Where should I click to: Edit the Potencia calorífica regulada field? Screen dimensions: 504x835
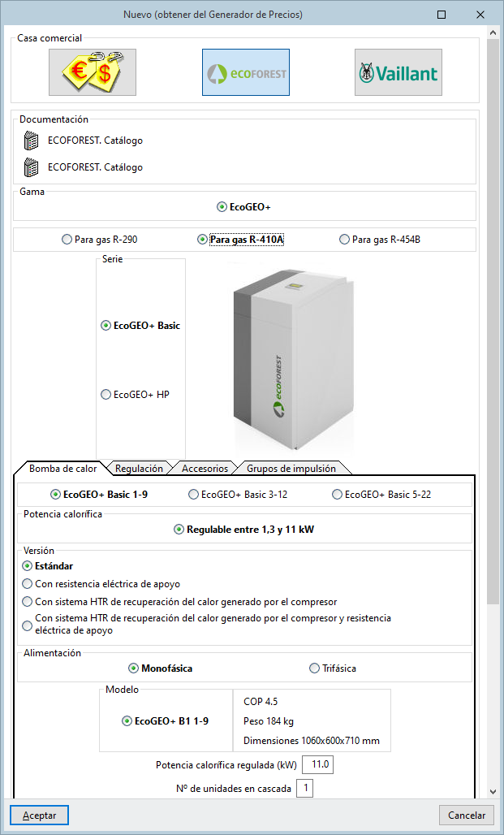click(x=317, y=764)
